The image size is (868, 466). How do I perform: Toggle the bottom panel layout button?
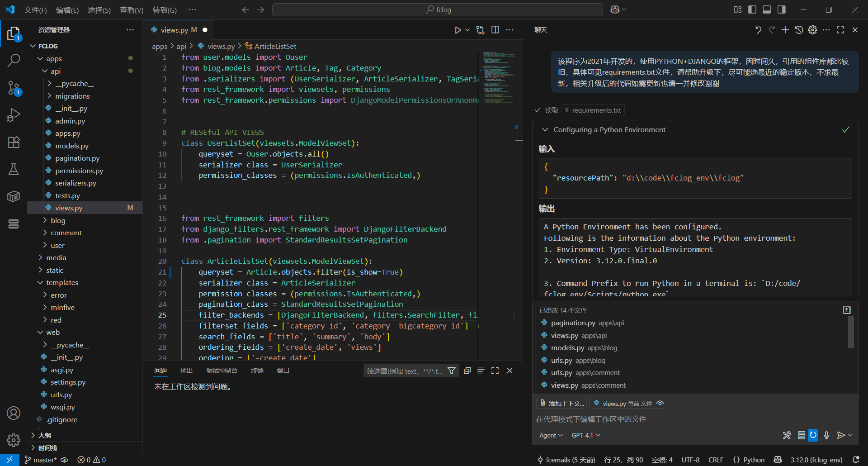(x=767, y=10)
